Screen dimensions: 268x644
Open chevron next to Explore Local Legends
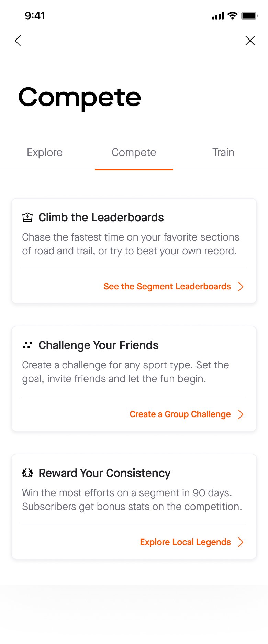(241, 542)
